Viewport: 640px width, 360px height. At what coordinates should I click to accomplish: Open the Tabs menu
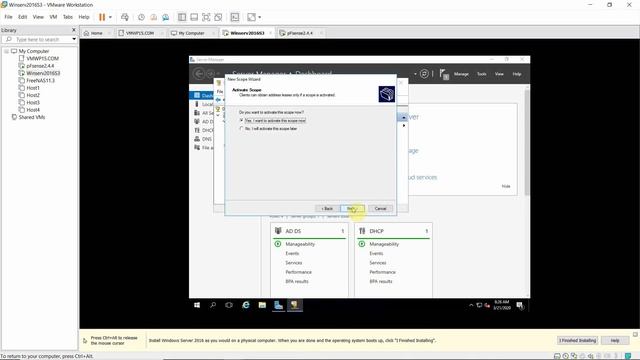pos(68,17)
